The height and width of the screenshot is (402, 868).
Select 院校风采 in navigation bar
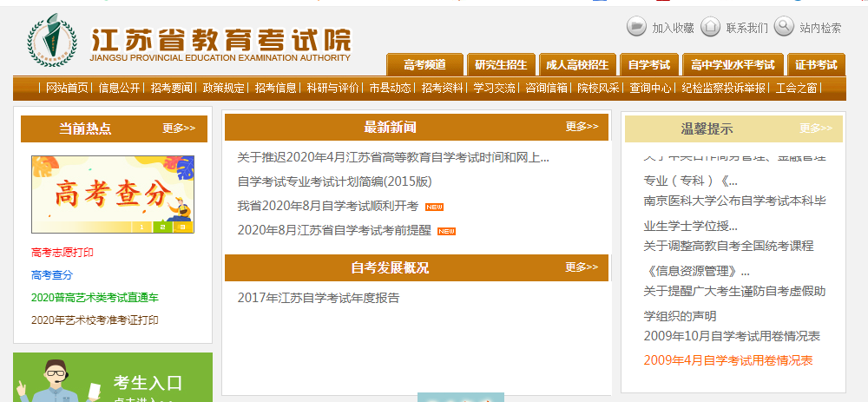click(598, 88)
